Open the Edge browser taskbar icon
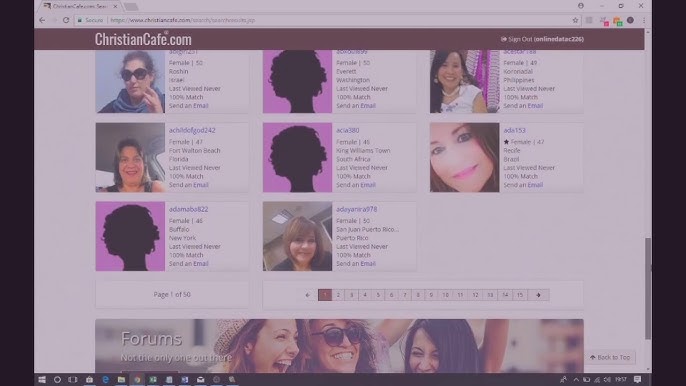 click(x=105, y=379)
